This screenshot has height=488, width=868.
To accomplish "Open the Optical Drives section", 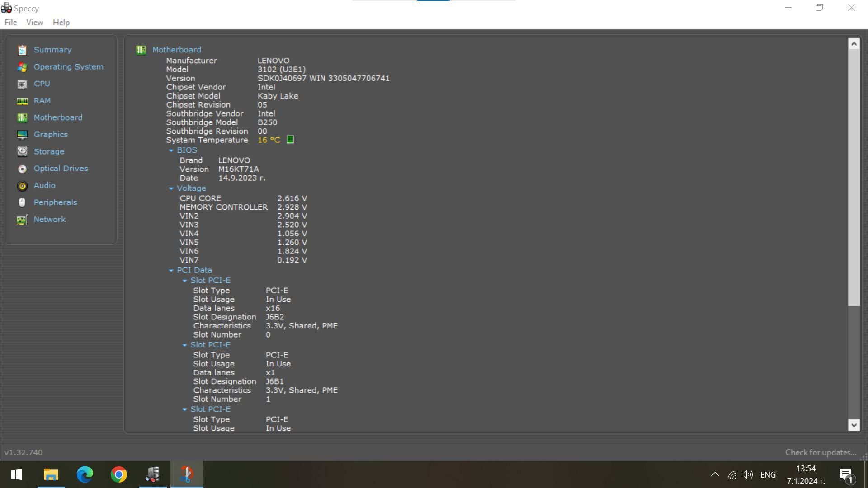I will pyautogui.click(x=61, y=169).
